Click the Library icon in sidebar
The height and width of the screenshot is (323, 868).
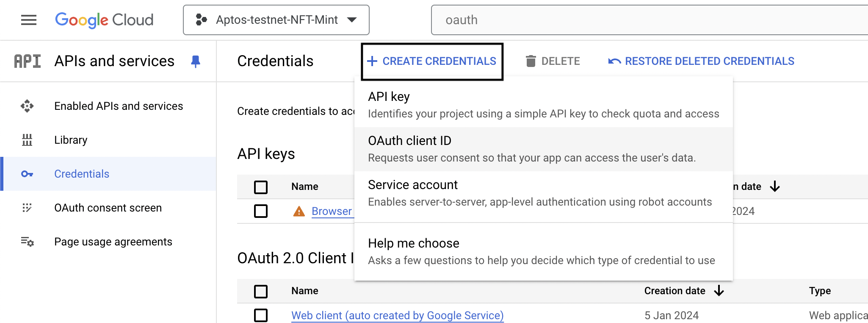coord(27,140)
